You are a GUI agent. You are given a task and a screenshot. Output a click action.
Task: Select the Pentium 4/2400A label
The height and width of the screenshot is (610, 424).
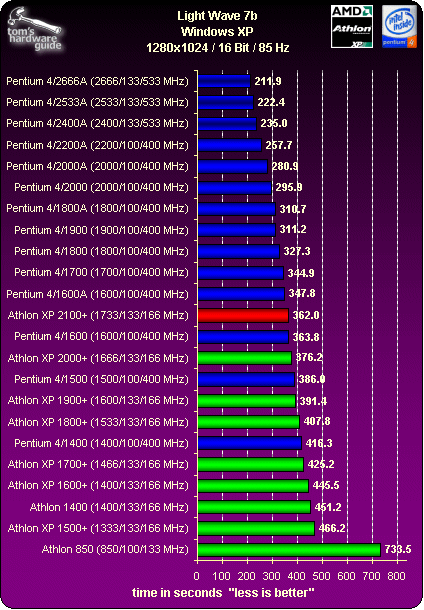pos(97,123)
